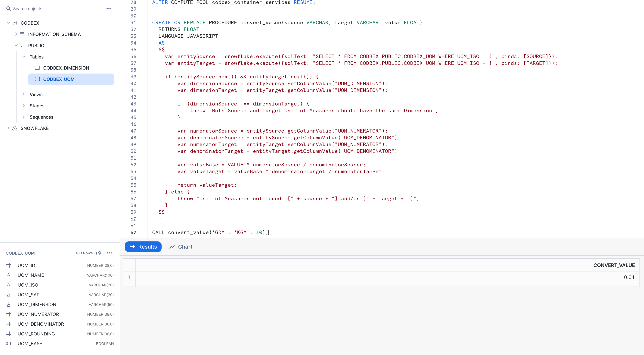The height and width of the screenshot is (355, 644).
Task: Click the text type icon for UOM_DIMENSION
Action: click(8, 304)
